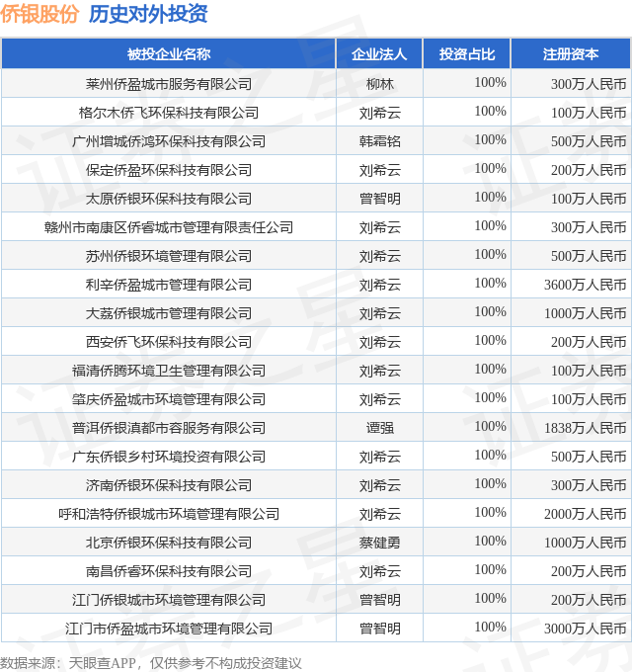Viewport: 632px width, 672px height.
Task: Click legal person 蔡健勇
Action: click(x=380, y=543)
